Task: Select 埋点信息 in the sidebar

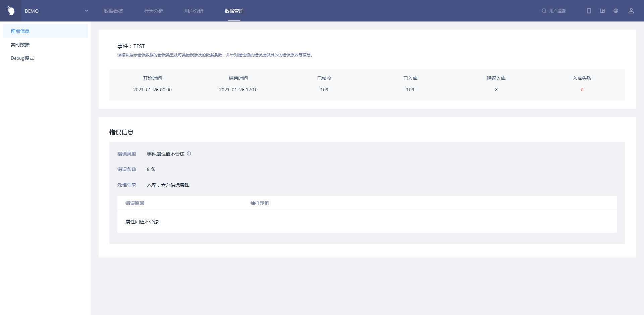Action: [20, 31]
